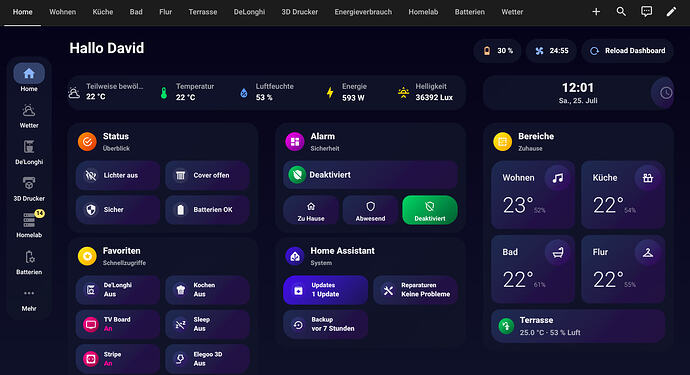Screen dimensions: 690x375
Task: Click the Energie lightning bolt icon
Action: 330,92
